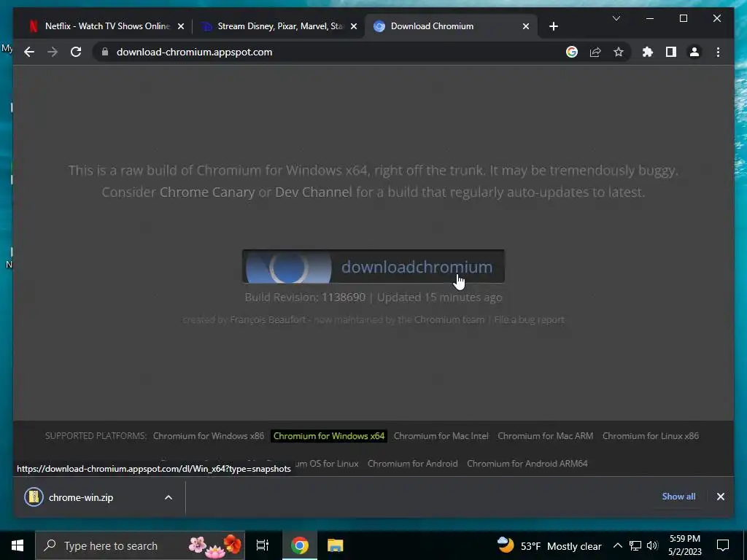Reload the page with the refresh icon

[76, 52]
